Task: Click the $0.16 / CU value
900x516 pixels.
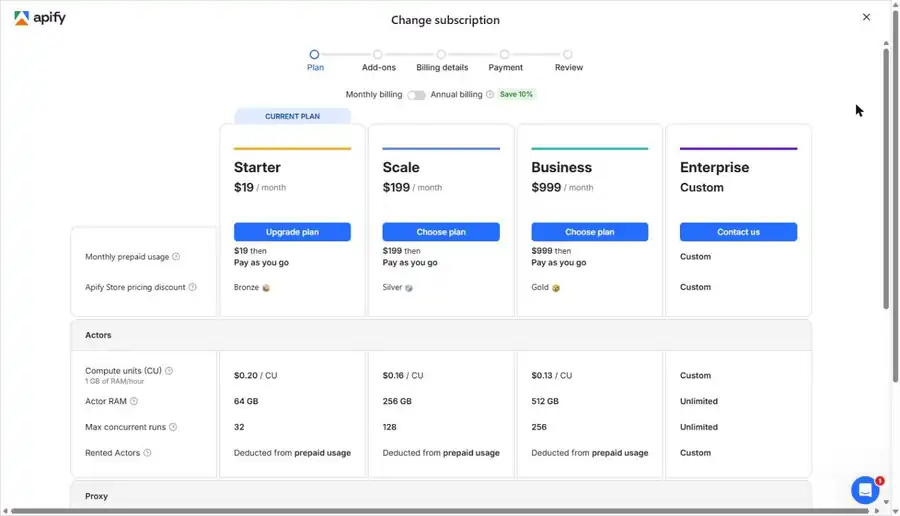Action: point(403,375)
